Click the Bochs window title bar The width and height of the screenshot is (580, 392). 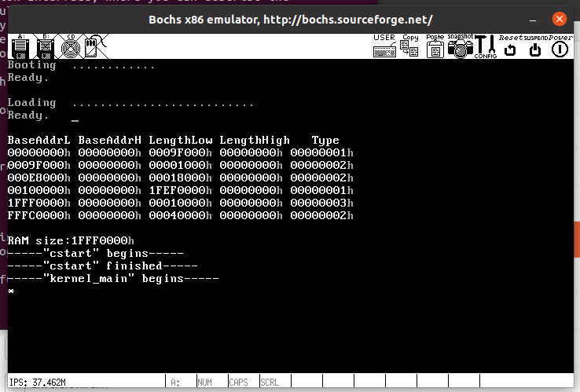pyautogui.click(x=290, y=20)
